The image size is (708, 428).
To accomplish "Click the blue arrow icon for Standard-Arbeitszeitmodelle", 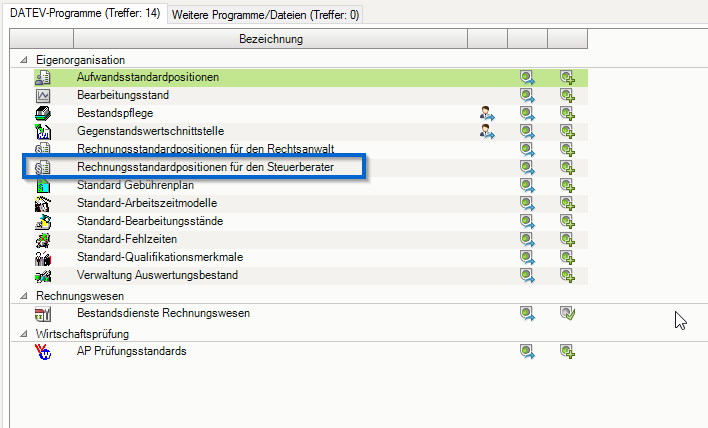I will pos(527,204).
